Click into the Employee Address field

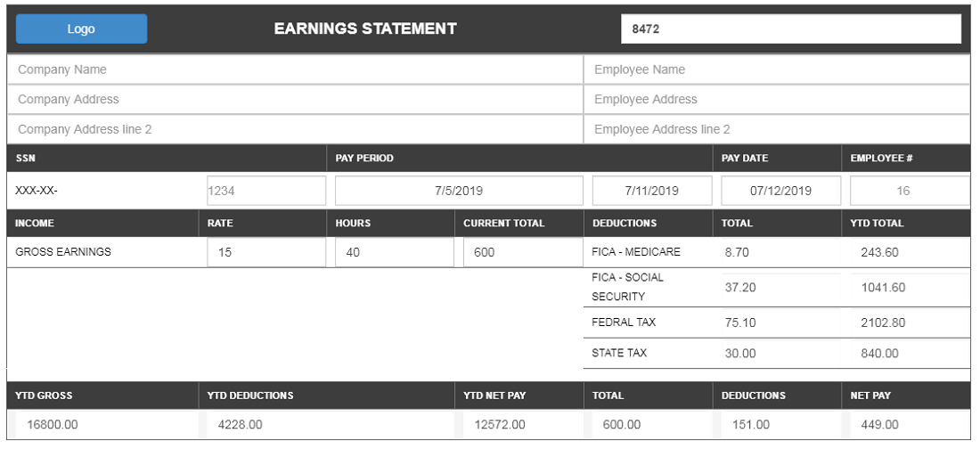[x=777, y=99]
